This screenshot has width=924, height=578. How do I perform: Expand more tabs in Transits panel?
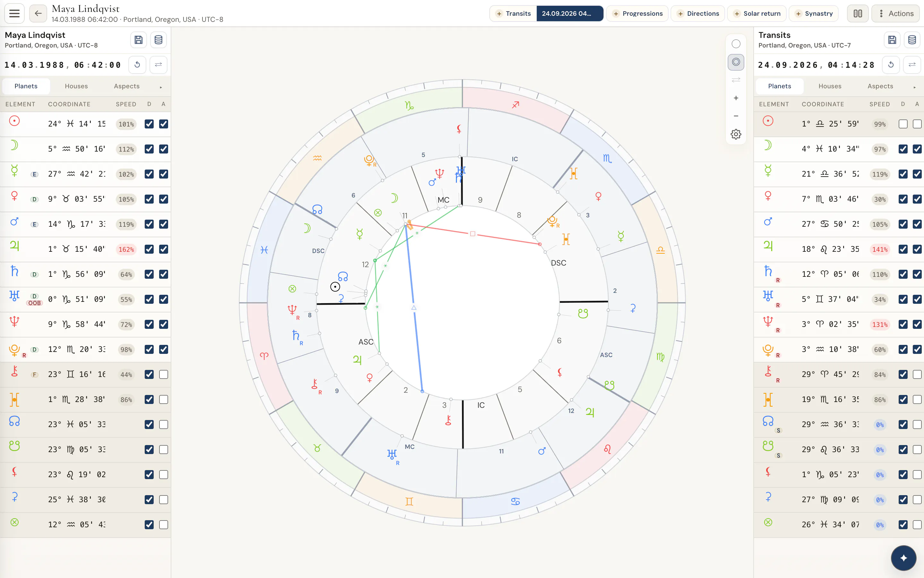tap(914, 87)
